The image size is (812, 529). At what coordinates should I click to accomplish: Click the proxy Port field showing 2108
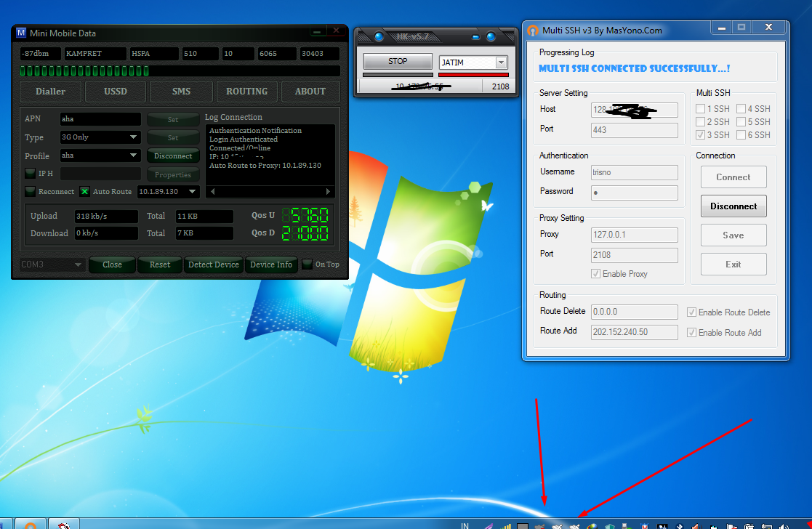click(x=635, y=254)
